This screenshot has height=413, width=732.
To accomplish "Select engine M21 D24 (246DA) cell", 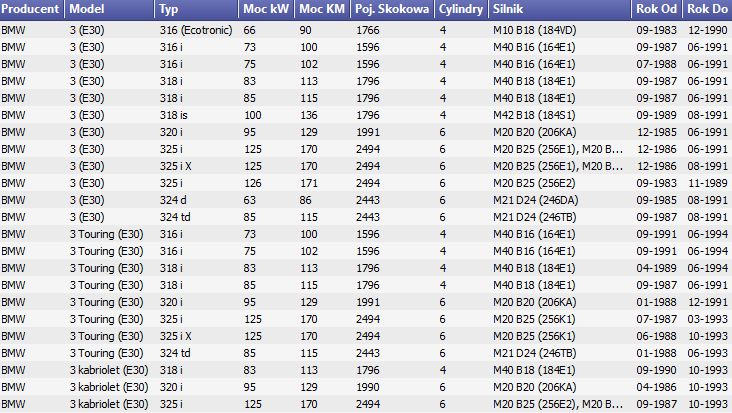I will [535, 200].
